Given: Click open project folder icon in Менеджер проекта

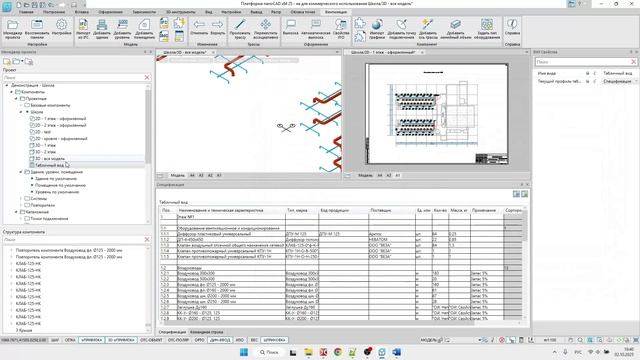Looking at the screenshot, I should point(16,62).
